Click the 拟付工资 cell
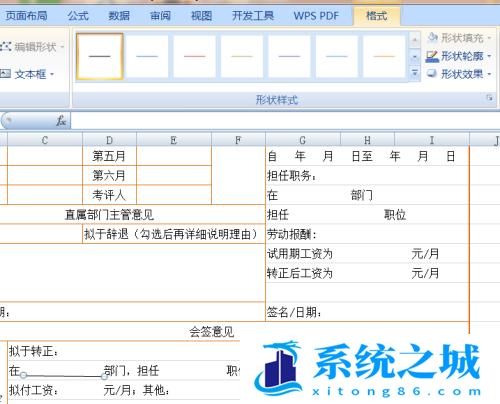Viewport: 500px width, 404px height. pyautogui.click(x=33, y=390)
